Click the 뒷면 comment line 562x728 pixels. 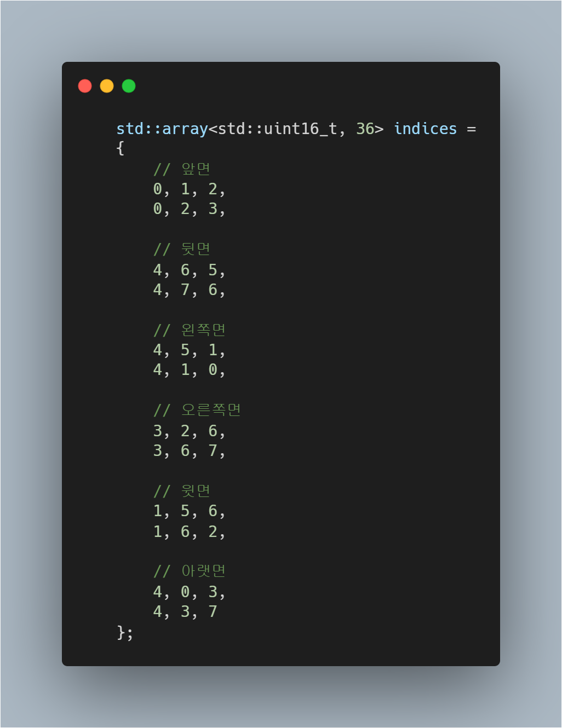(x=182, y=250)
